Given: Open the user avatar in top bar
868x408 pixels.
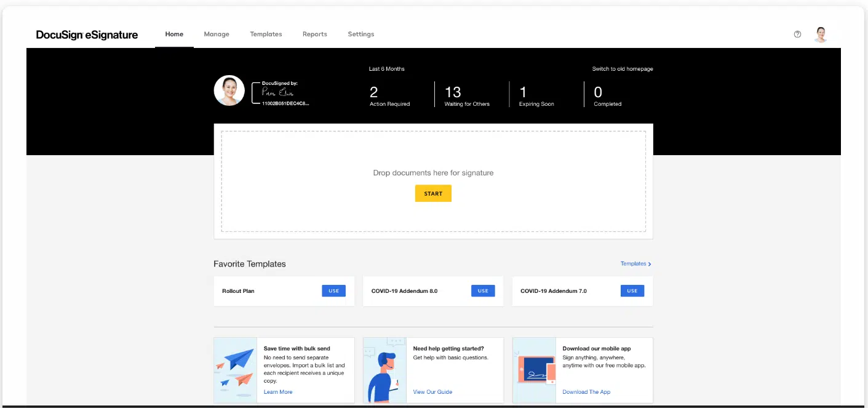Looking at the screenshot, I should (821, 34).
